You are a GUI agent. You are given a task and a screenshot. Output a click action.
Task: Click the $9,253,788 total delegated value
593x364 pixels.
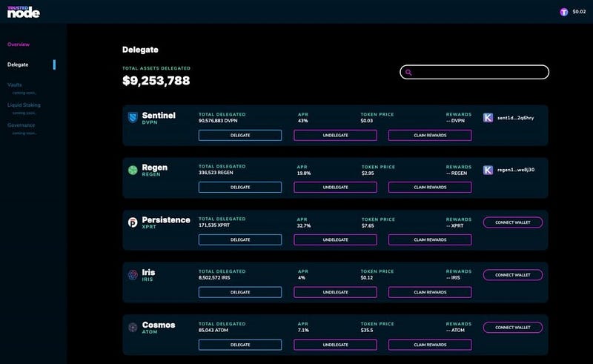[156, 81]
